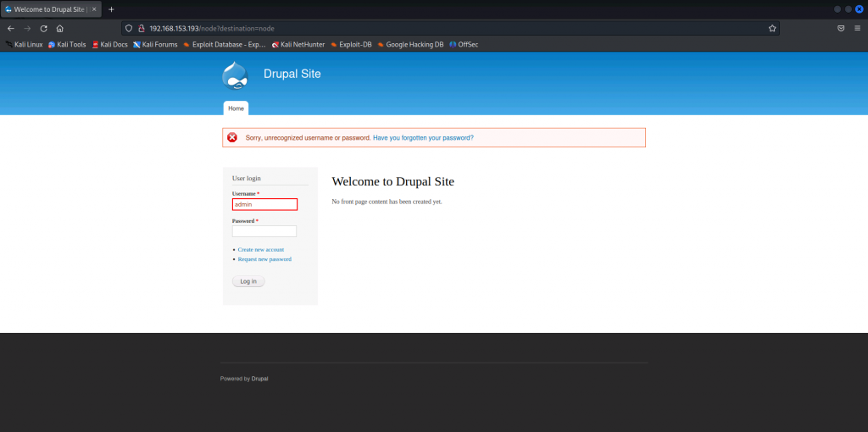Click the red error icon in message
868x432 pixels.
coord(232,137)
